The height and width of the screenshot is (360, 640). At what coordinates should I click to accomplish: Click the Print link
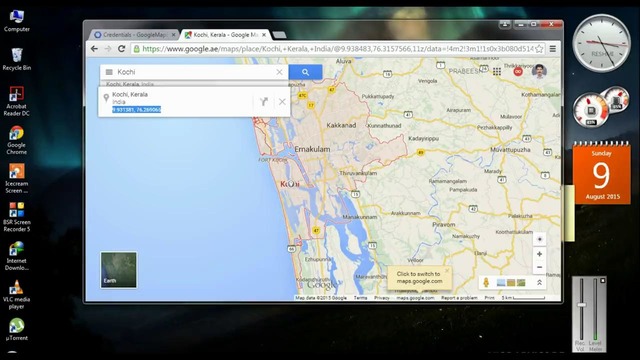[x=489, y=298]
